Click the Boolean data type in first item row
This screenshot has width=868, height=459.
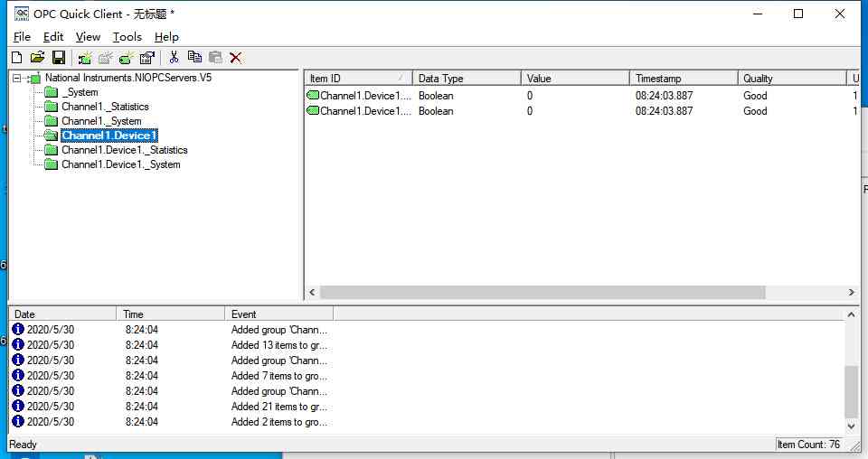point(436,95)
